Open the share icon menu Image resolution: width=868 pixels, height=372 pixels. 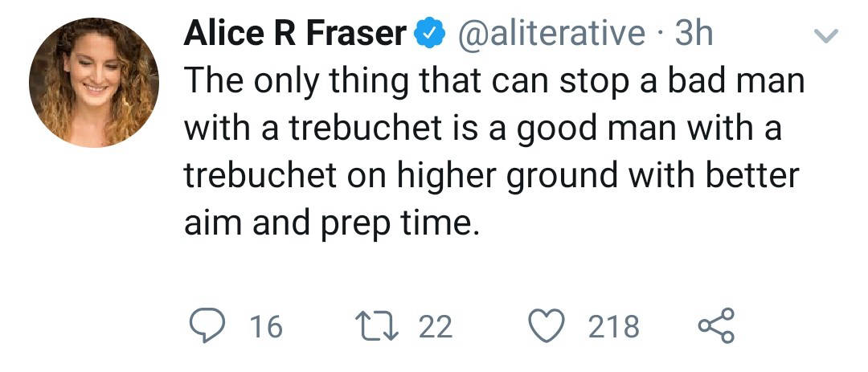pyautogui.click(x=715, y=326)
